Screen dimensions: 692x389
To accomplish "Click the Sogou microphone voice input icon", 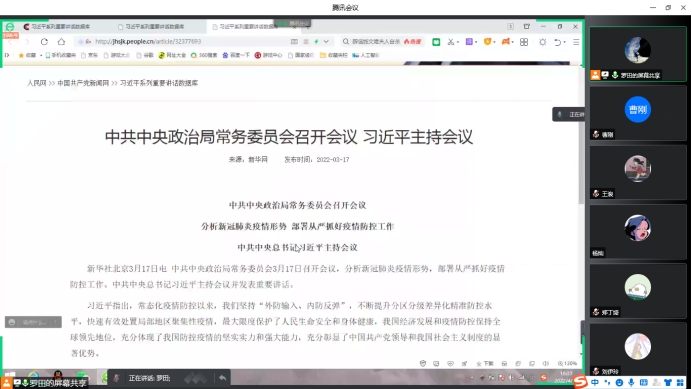I will click(x=632, y=382).
